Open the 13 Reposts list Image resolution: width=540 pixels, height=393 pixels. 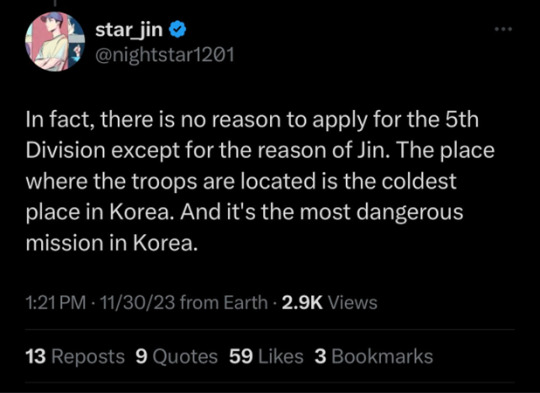[x=75, y=356]
